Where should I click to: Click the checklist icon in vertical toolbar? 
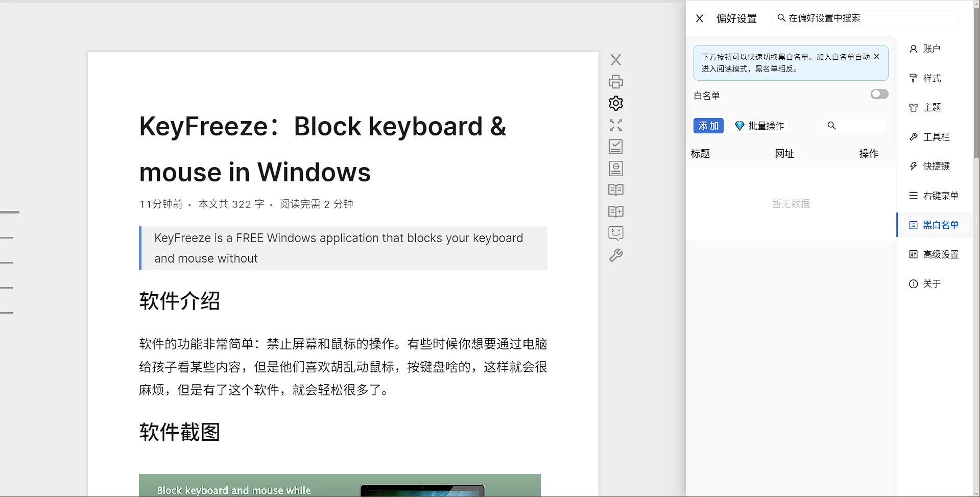click(x=616, y=147)
